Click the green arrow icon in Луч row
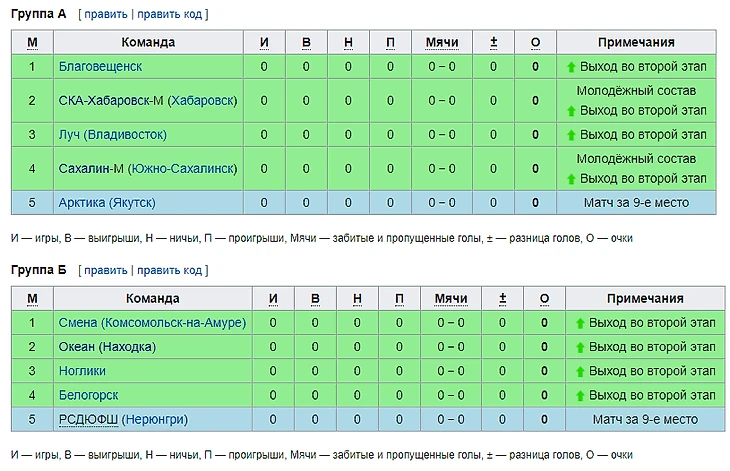This screenshot has width=730, height=471. [571, 135]
